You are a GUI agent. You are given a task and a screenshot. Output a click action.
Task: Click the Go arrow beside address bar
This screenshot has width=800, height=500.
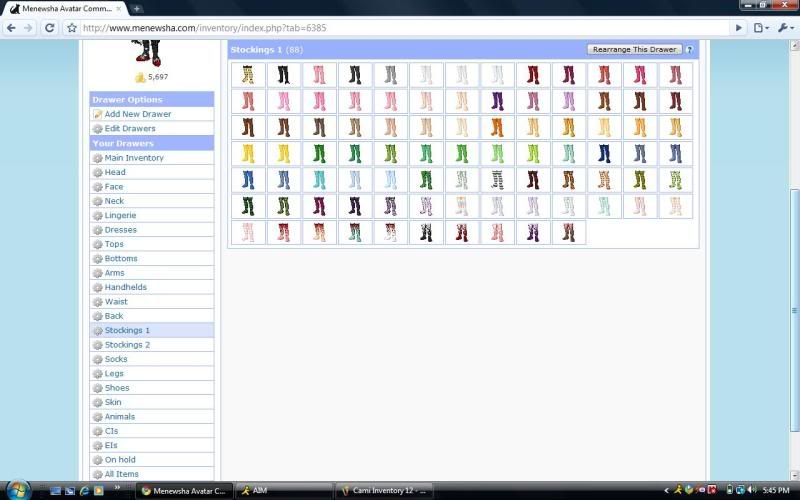[738, 28]
